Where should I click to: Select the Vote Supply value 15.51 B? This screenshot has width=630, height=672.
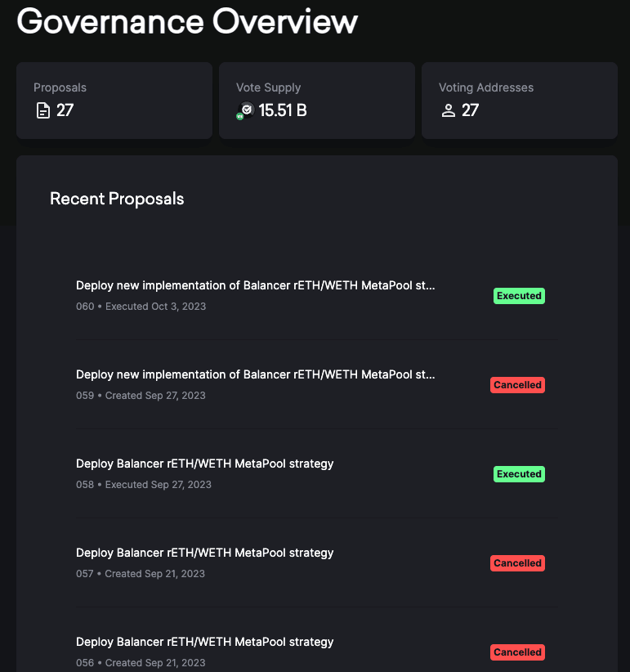282,110
